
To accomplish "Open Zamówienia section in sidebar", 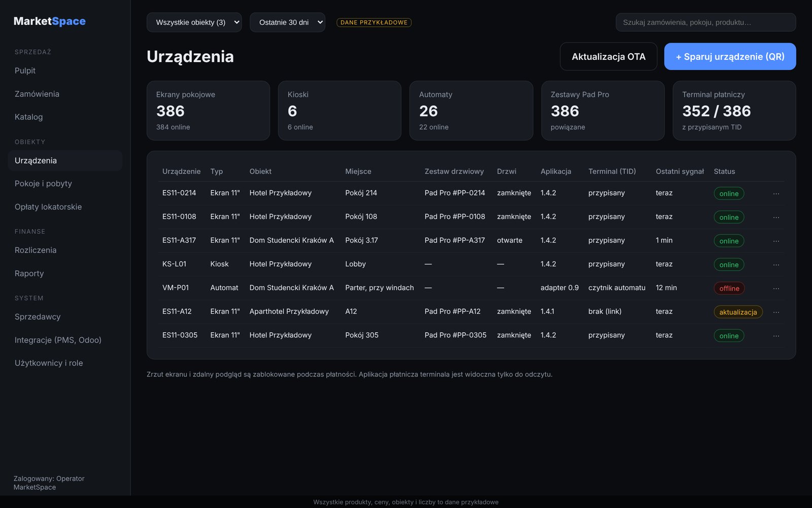I will pyautogui.click(x=65, y=94).
